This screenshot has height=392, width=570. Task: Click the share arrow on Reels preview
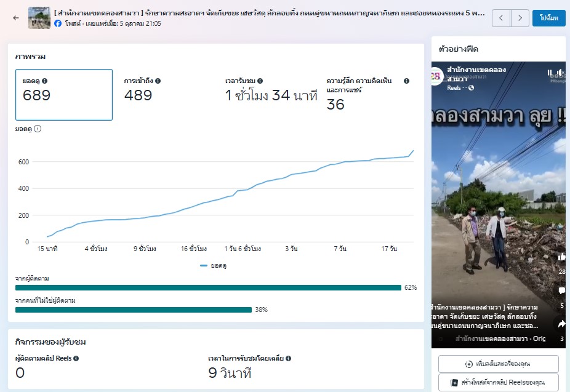pos(561,324)
